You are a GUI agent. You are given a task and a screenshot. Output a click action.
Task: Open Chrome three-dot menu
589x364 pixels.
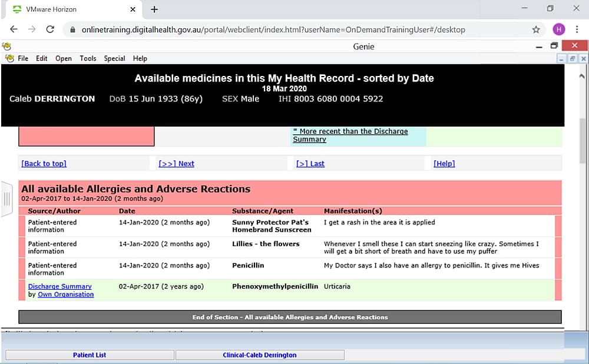pyautogui.click(x=577, y=29)
